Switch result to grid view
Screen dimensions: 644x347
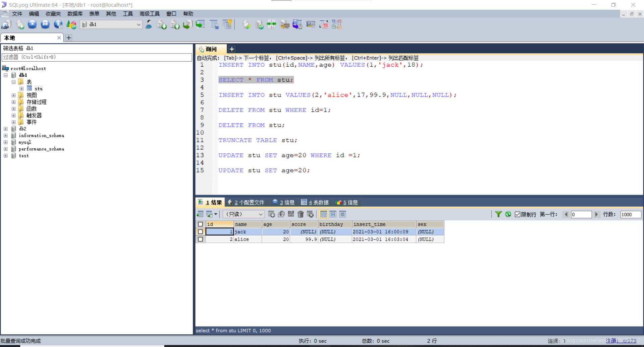(323, 214)
